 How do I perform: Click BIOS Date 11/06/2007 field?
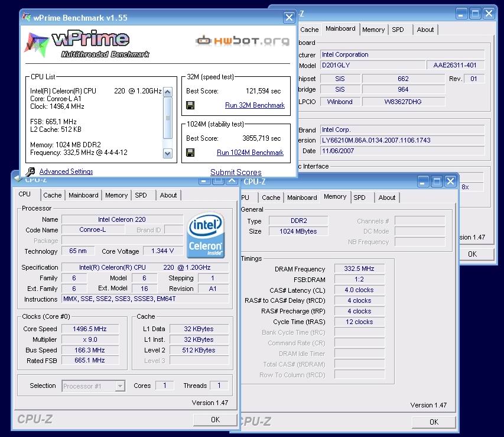[402, 151]
